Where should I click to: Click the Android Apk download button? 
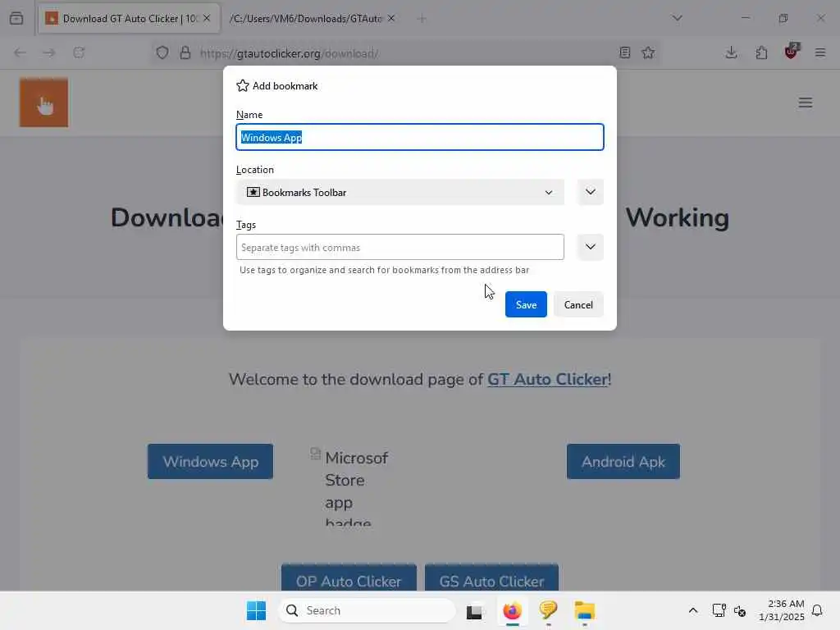tap(623, 461)
